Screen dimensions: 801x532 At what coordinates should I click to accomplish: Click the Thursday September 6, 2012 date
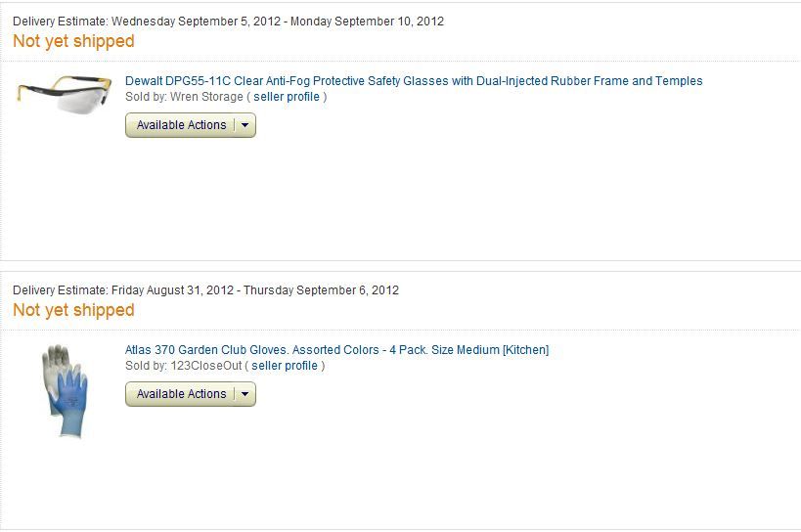point(321,290)
